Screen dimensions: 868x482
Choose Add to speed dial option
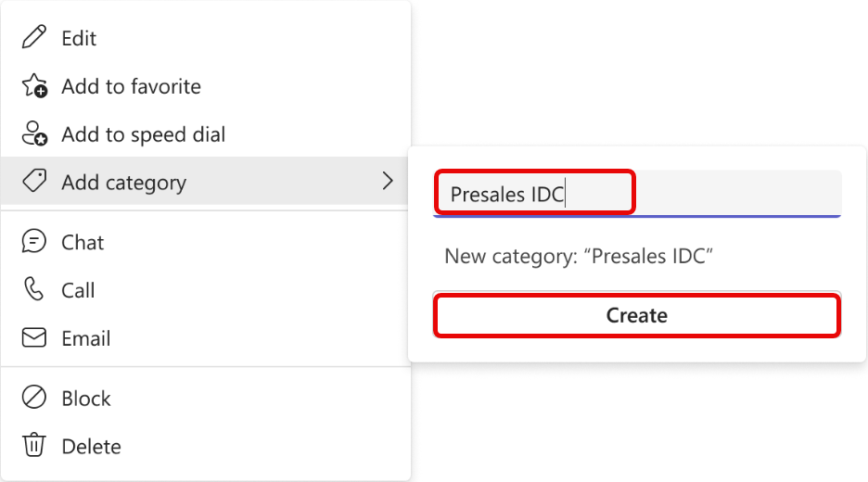205,134
